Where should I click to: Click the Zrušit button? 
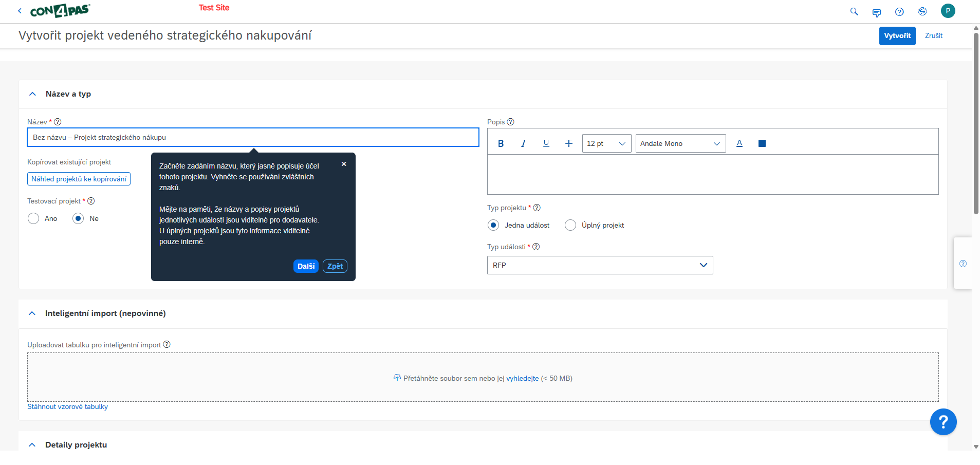[934, 35]
